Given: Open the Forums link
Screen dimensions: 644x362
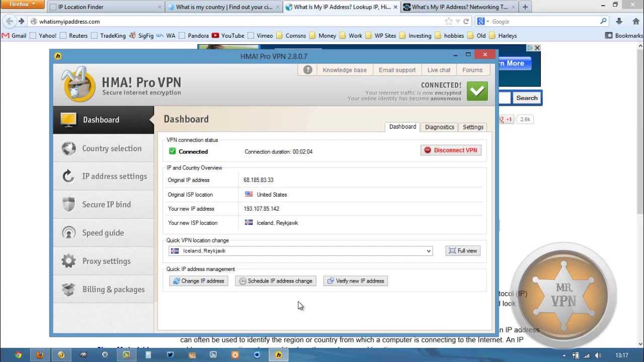Looking at the screenshot, I should (x=472, y=70).
